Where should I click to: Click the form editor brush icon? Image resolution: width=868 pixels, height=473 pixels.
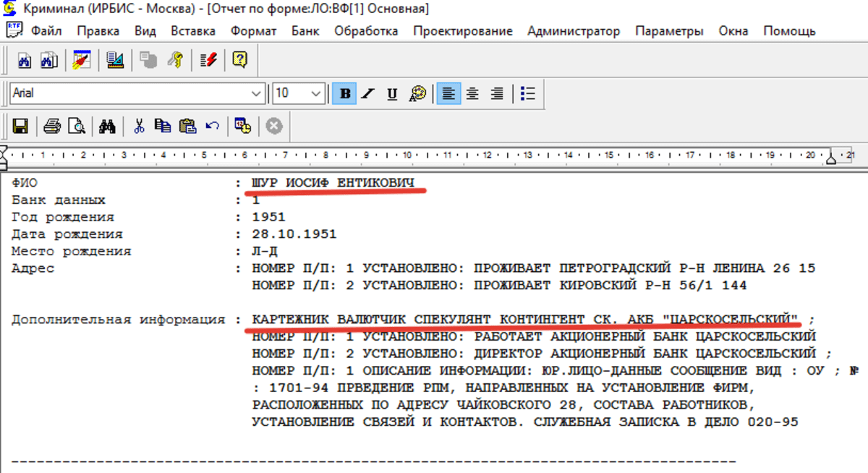click(x=82, y=61)
